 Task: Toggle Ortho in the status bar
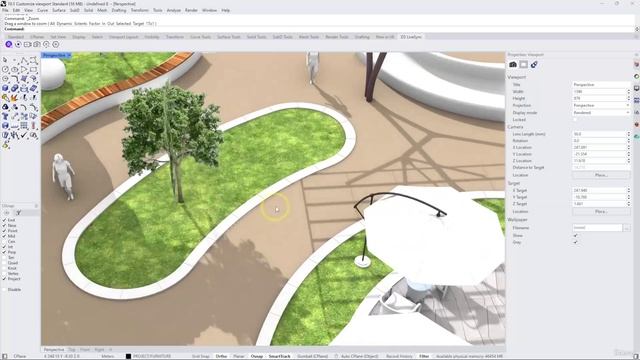[221, 356]
